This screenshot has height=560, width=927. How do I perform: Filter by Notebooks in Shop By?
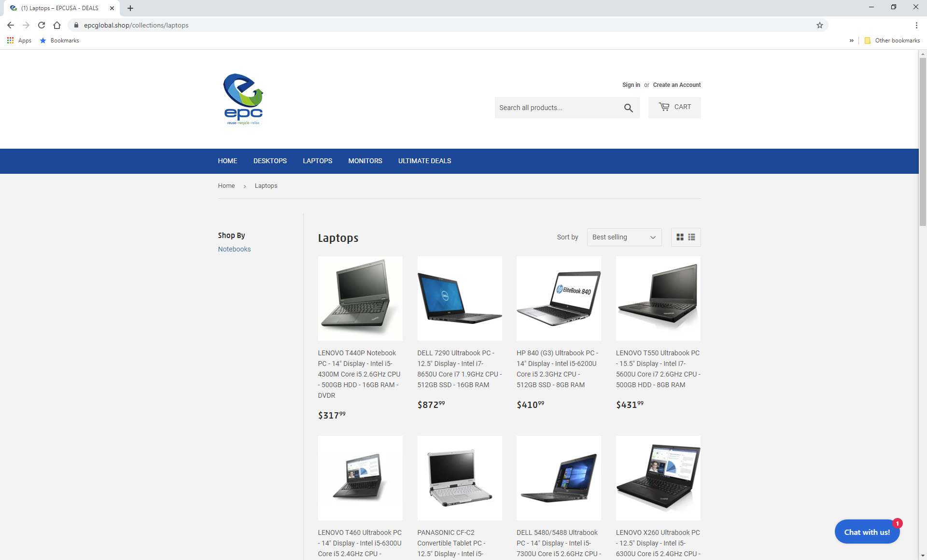coord(234,249)
